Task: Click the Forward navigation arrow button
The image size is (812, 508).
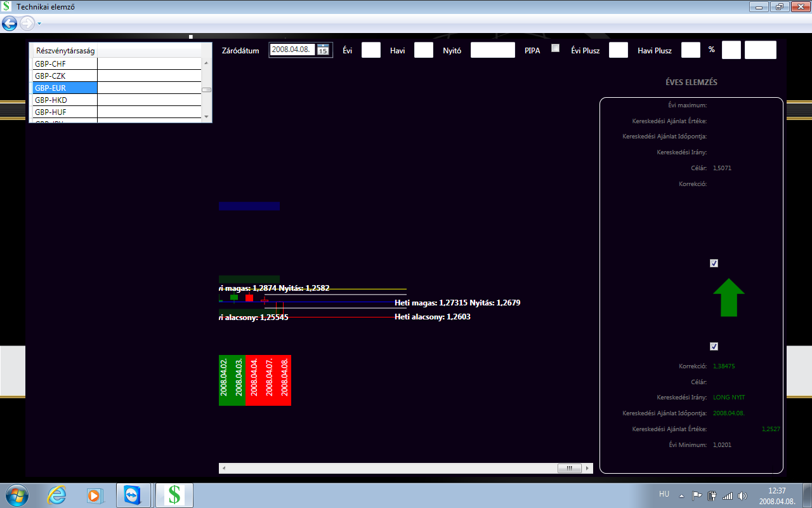Action: click(27, 23)
